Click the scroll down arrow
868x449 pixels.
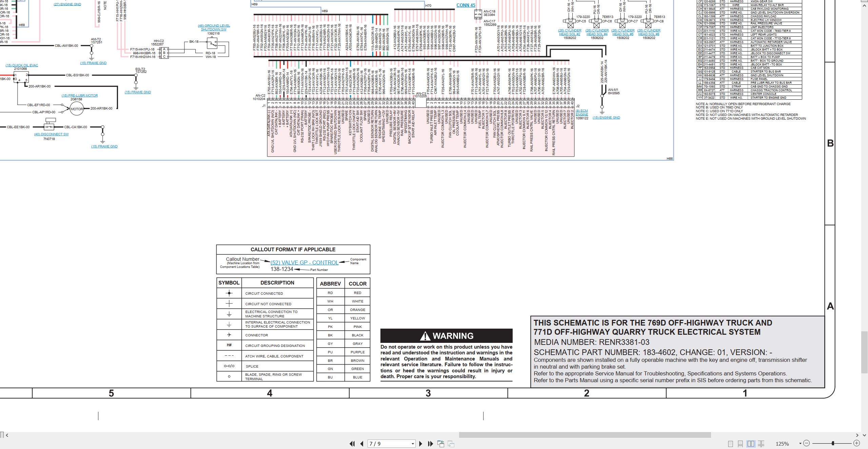pyautogui.click(x=864, y=435)
